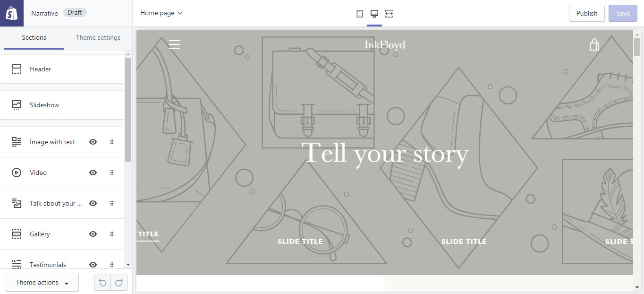Switch to mobile preview icon
Image resolution: width=644 pixels, height=294 pixels.
(x=360, y=14)
